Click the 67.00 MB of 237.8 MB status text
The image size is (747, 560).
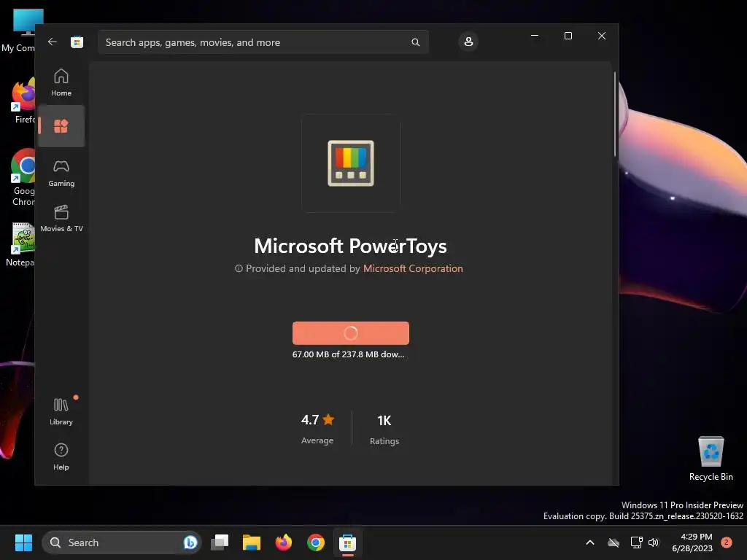[x=348, y=354]
